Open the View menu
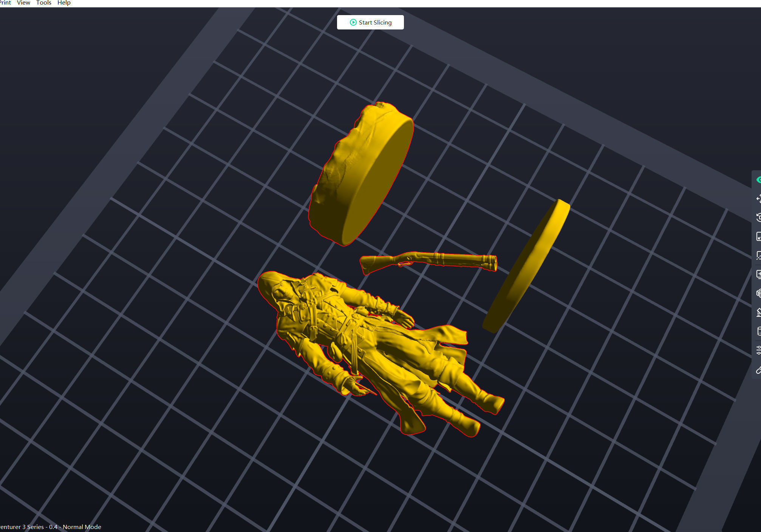Image resolution: width=761 pixels, height=532 pixels. [23, 3]
